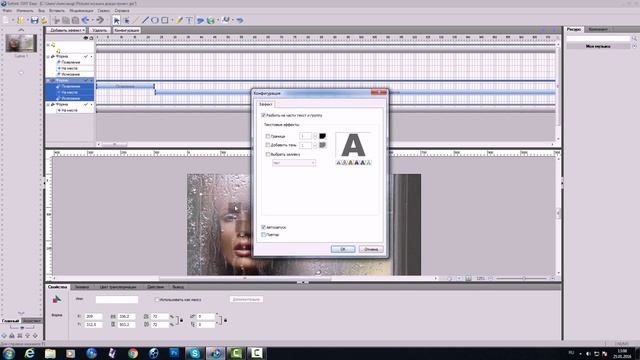The width and height of the screenshot is (640, 360).
Task: Open Photoshop from taskbar
Action: [x=174, y=353]
